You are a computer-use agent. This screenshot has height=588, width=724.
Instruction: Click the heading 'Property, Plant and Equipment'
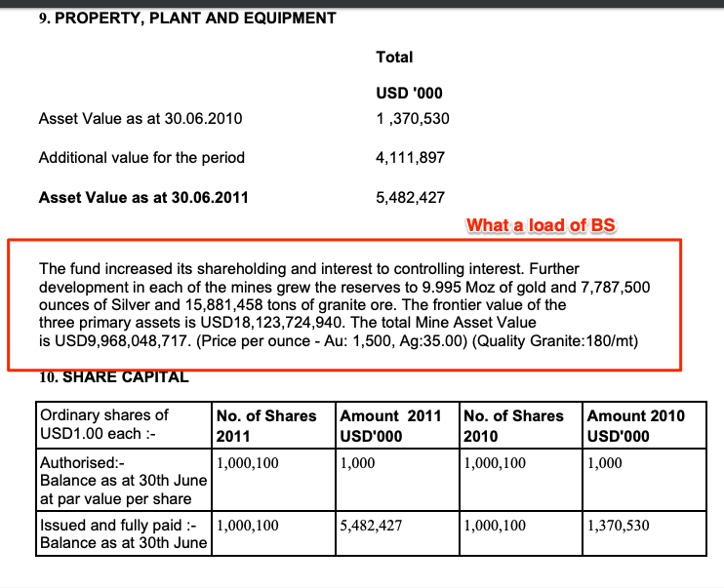click(186, 19)
